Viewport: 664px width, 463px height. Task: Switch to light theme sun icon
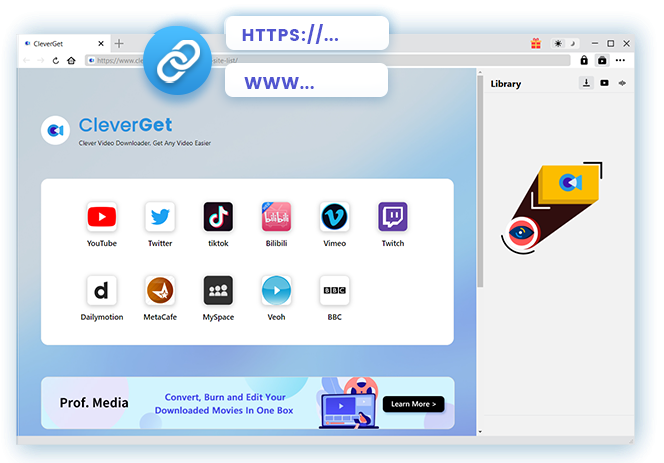pos(558,43)
